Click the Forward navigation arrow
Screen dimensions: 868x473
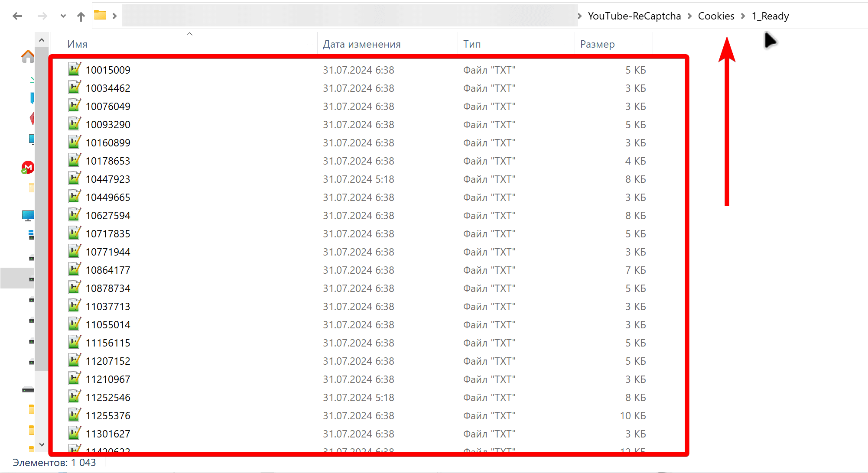tap(42, 16)
